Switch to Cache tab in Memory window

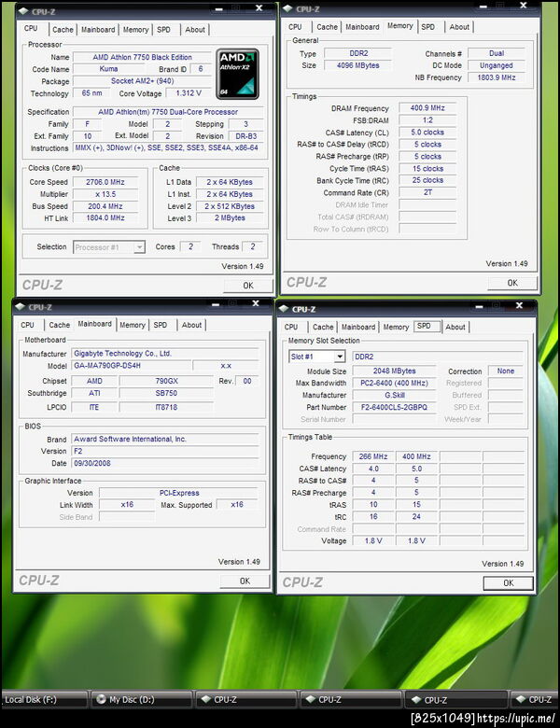click(327, 27)
